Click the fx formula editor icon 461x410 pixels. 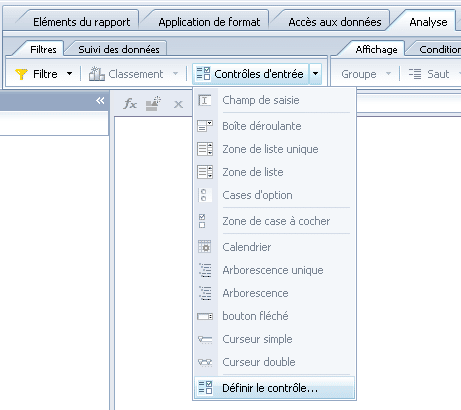point(130,104)
